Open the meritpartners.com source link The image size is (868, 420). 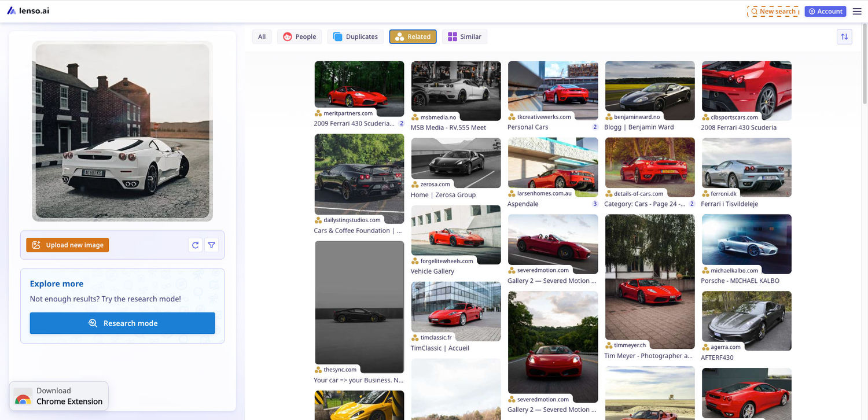(x=348, y=113)
